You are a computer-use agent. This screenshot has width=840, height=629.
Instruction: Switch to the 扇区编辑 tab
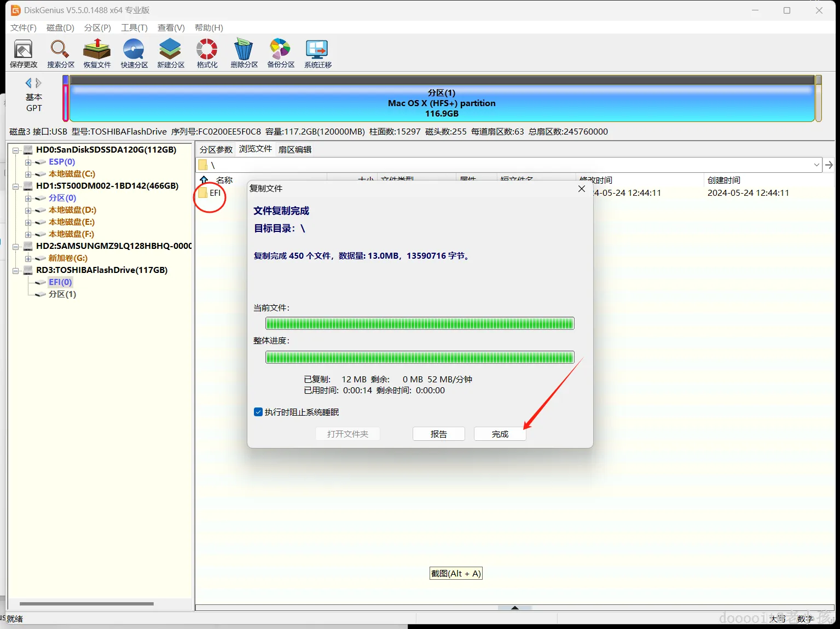click(x=295, y=149)
